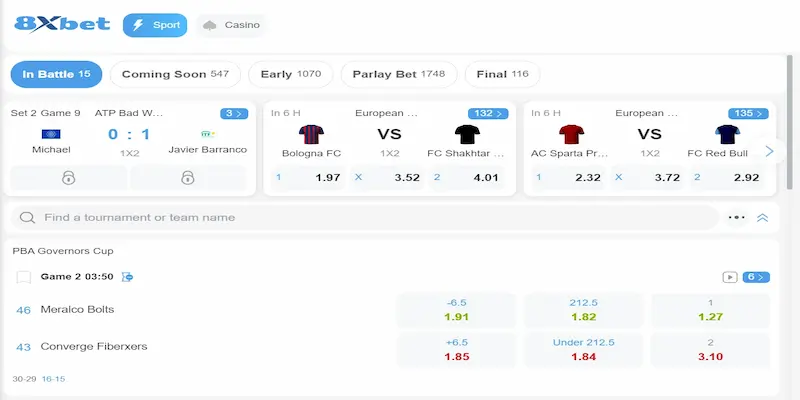Switch to the Coming Soon tab
Viewport: 800px width, 400px height.
175,74
